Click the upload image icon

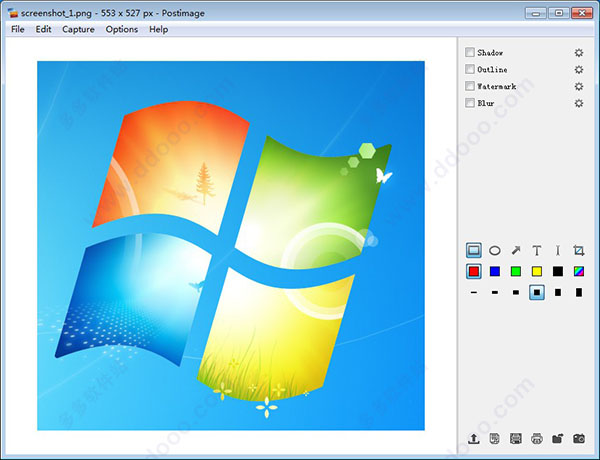click(x=474, y=439)
